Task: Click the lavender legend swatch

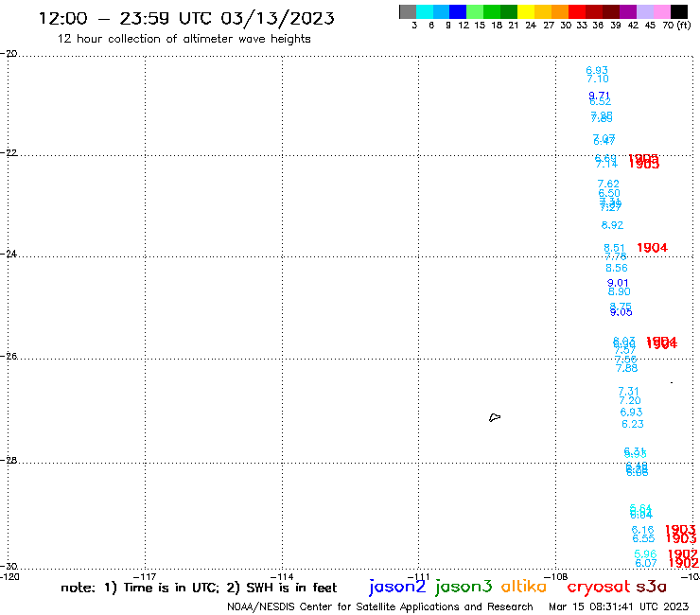Action: 645,11
